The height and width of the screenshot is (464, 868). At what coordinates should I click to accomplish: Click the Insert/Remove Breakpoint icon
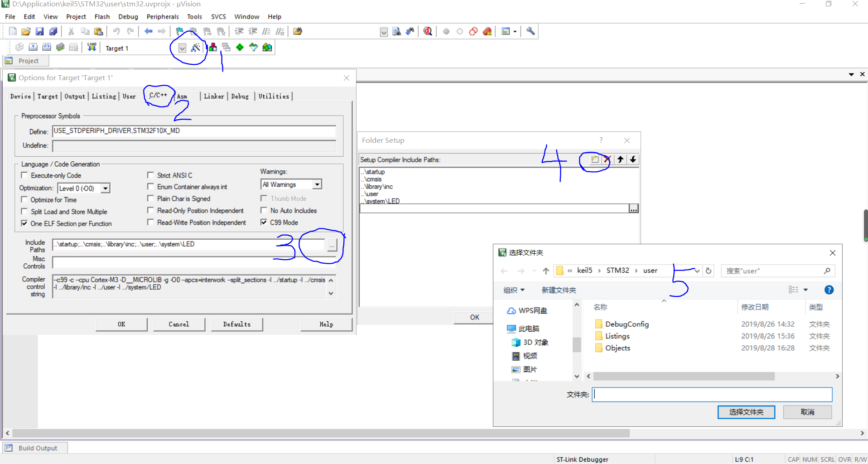(x=446, y=31)
